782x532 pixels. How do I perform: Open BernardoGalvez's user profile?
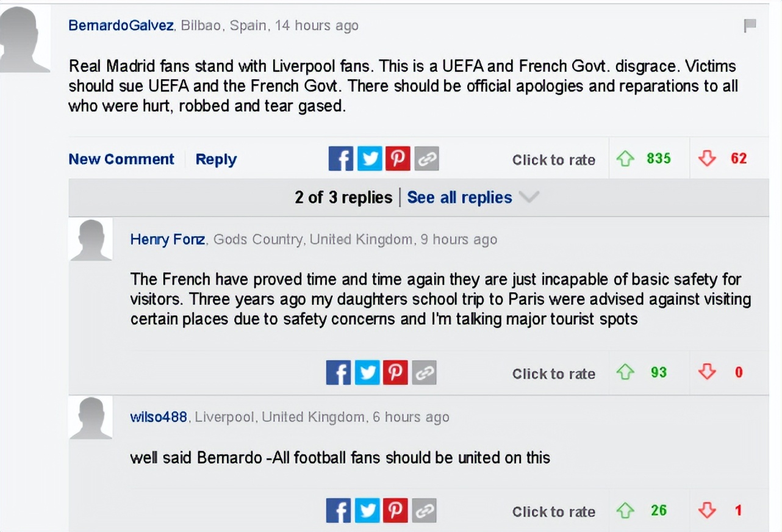[x=121, y=26]
